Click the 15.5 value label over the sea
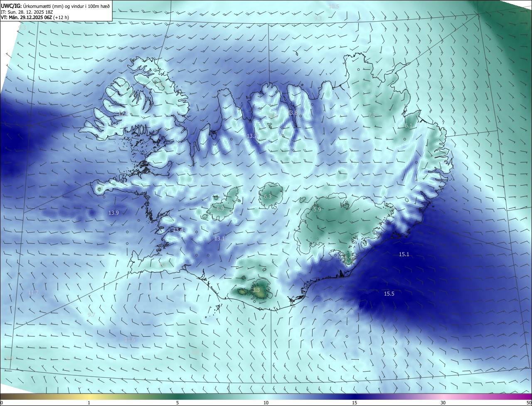This screenshot has width=532, height=406. point(389,294)
